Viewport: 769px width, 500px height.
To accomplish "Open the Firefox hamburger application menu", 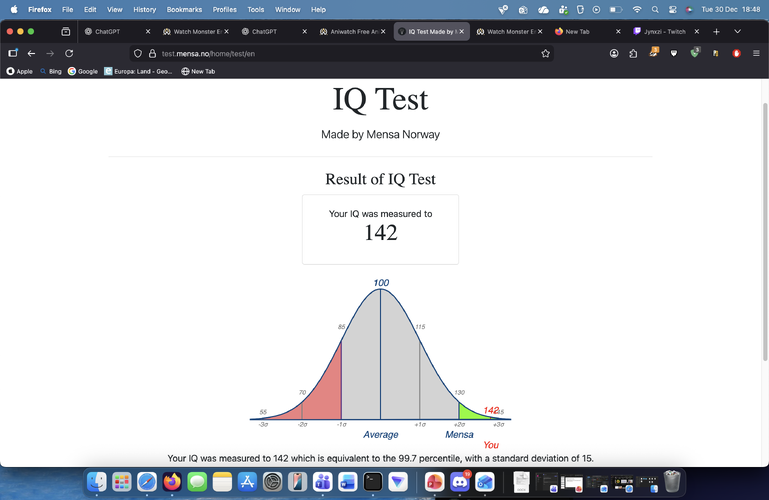I will 756,53.
